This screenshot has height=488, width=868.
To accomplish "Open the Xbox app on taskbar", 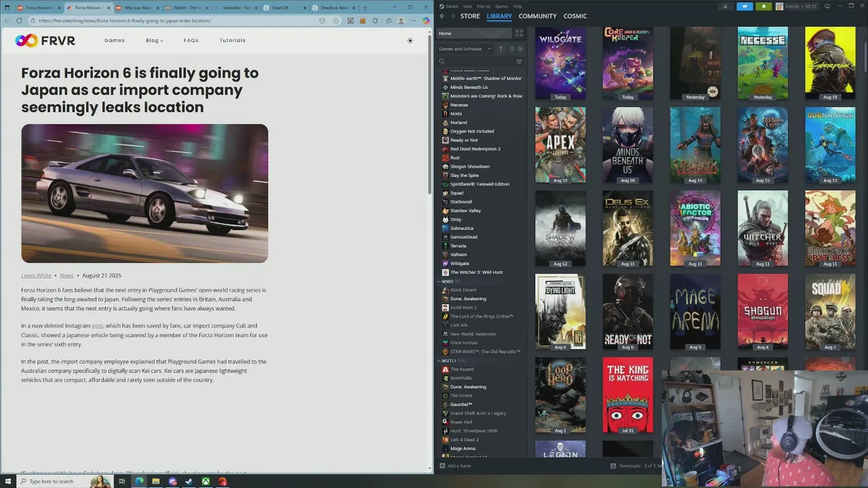I will (205, 481).
